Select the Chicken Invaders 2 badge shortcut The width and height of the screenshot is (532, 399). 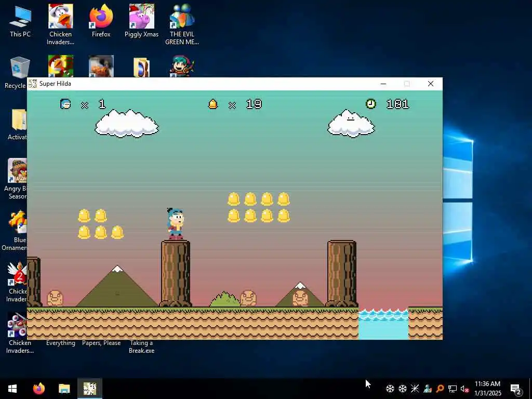pyautogui.click(x=17, y=282)
